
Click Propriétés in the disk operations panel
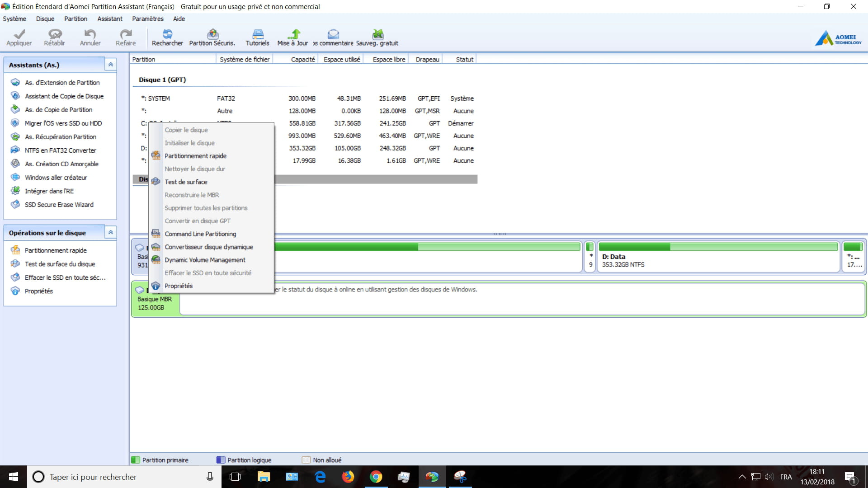(x=39, y=291)
